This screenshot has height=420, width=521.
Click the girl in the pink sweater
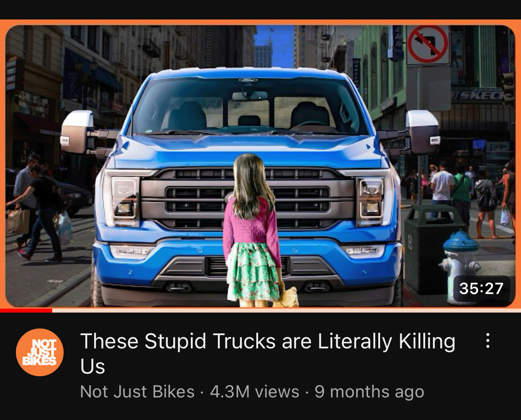(x=251, y=230)
